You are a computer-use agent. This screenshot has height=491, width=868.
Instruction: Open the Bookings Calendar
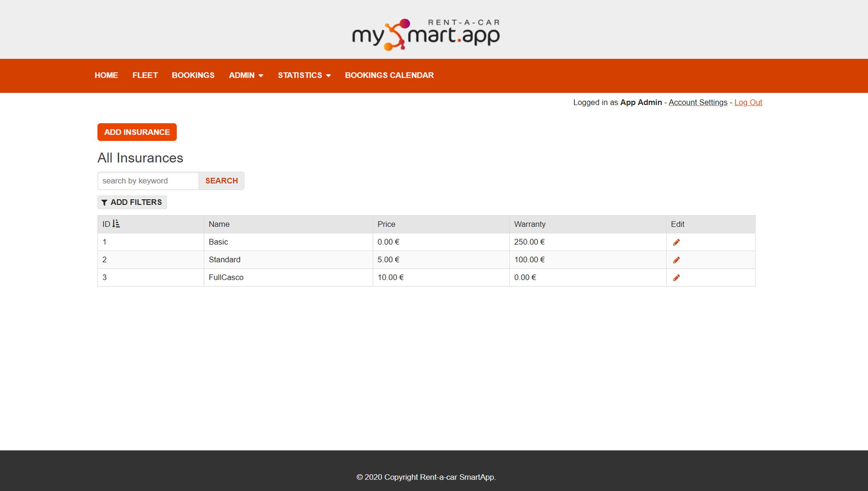(389, 75)
